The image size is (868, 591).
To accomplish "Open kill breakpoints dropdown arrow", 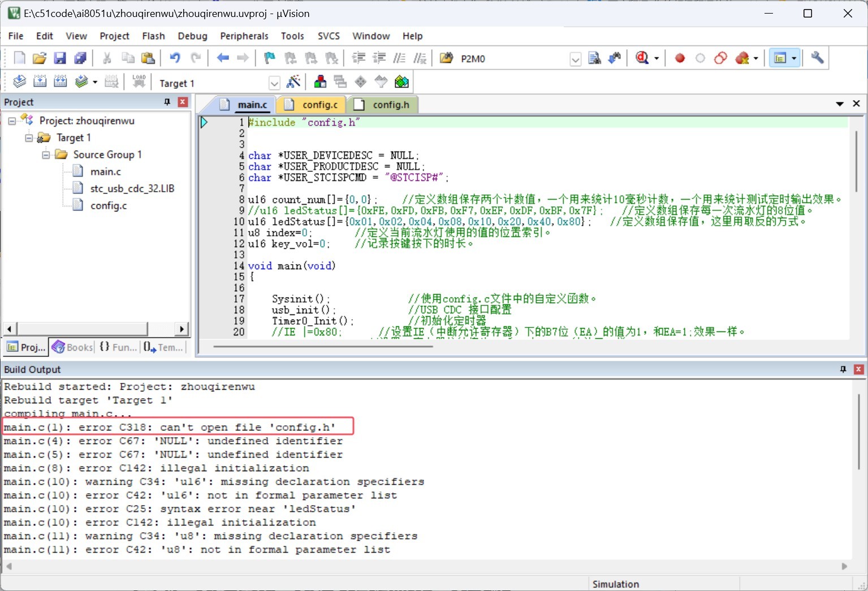I will click(x=755, y=58).
